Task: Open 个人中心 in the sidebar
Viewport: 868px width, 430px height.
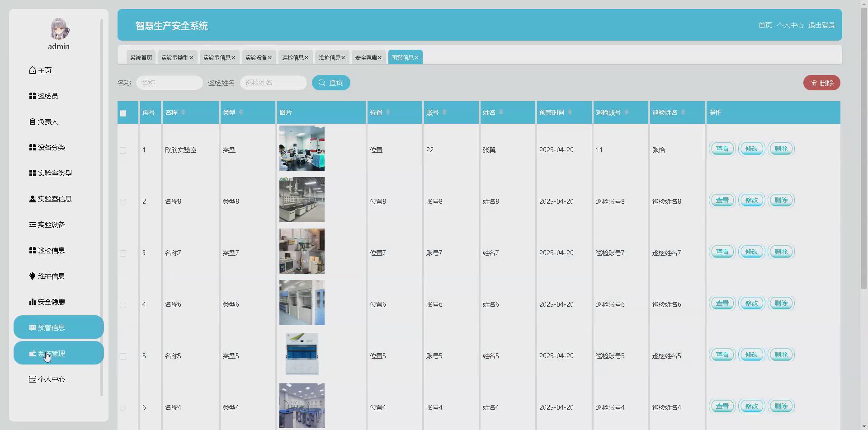Action: point(58,379)
